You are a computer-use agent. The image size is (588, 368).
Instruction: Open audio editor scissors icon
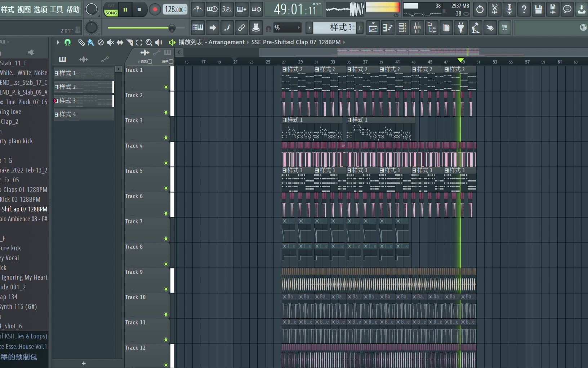pos(495,9)
